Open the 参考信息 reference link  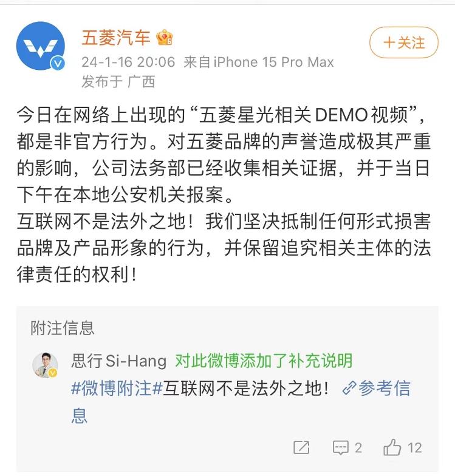(384, 389)
